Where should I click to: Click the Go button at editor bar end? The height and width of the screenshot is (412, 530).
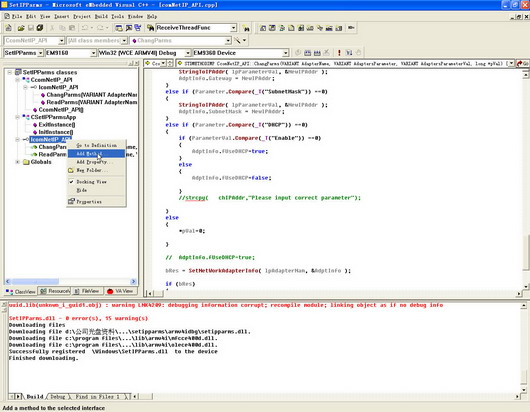pyautogui.click(x=523, y=63)
